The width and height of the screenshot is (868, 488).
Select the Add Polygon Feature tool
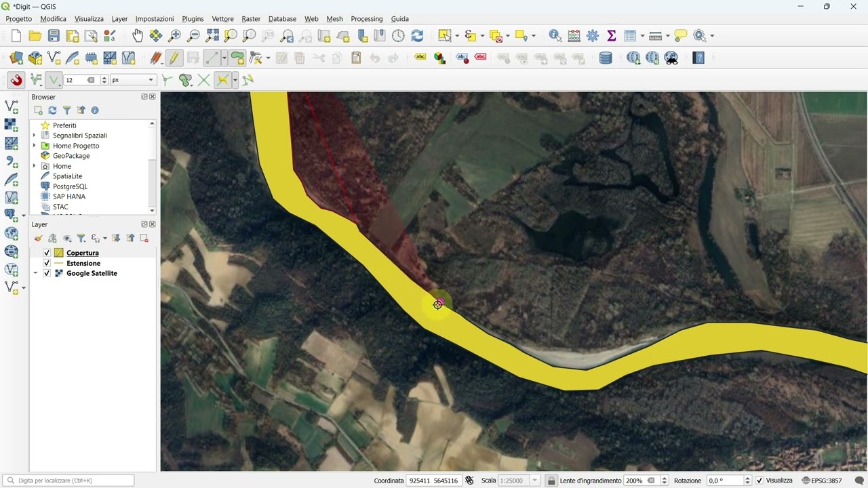[237, 58]
